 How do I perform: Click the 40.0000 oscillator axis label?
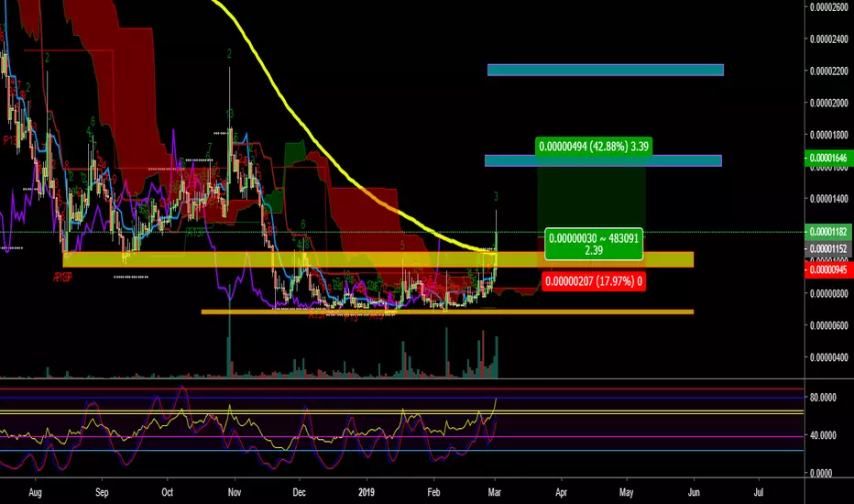pos(826,435)
